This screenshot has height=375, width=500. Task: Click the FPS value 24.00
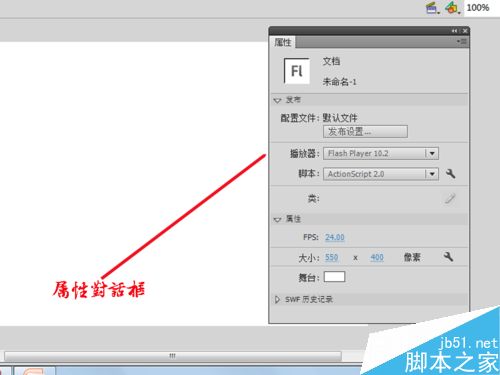(335, 237)
